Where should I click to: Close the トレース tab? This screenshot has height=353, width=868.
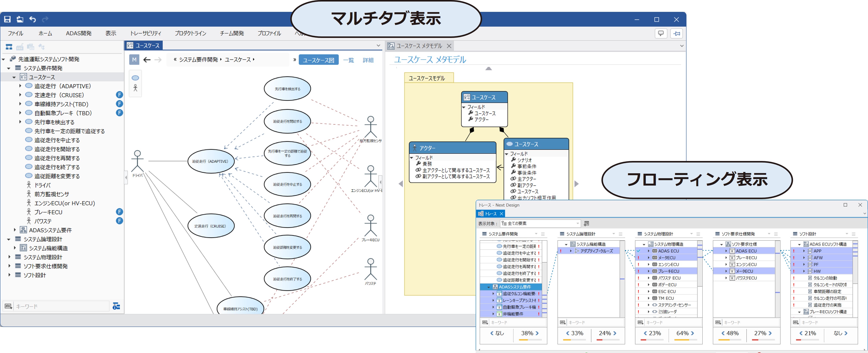(x=501, y=214)
